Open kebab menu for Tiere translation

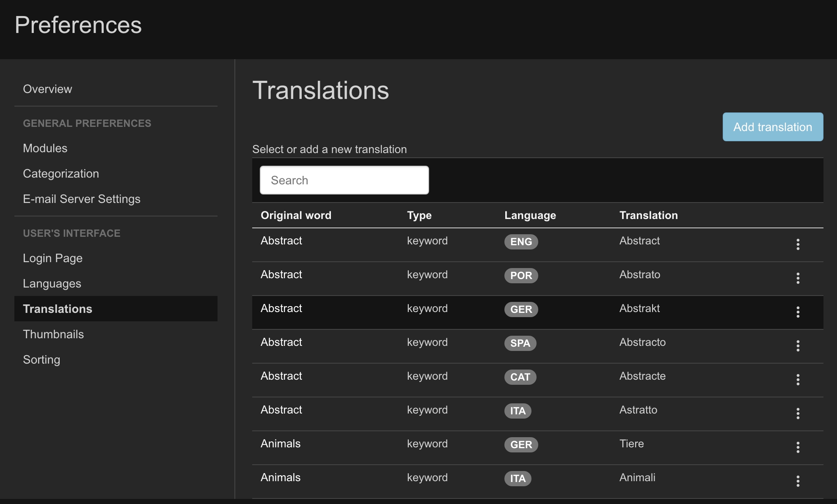798,447
